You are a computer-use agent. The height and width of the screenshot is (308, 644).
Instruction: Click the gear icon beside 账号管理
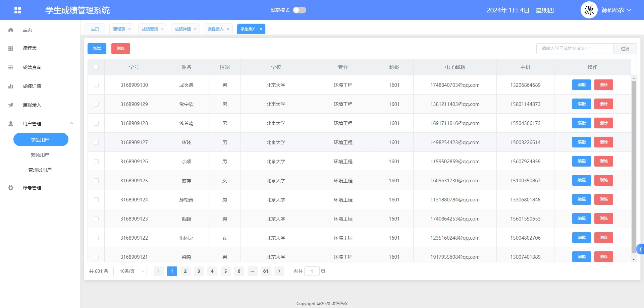click(x=11, y=188)
